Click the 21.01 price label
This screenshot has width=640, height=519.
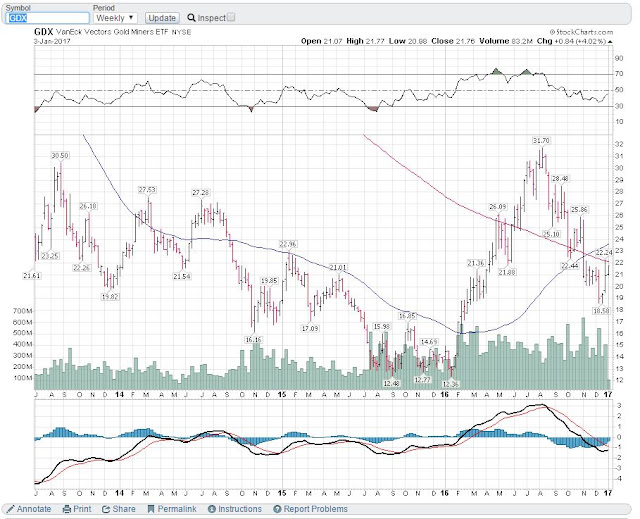tap(338, 268)
